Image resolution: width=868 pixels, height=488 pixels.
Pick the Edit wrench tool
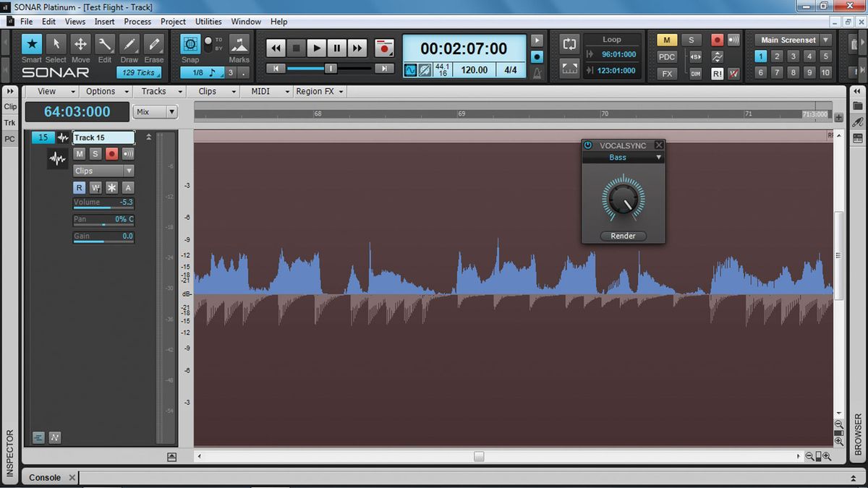pyautogui.click(x=105, y=45)
